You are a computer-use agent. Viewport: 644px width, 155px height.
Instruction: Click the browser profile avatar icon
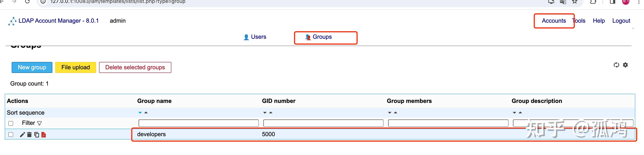click(626, 2)
